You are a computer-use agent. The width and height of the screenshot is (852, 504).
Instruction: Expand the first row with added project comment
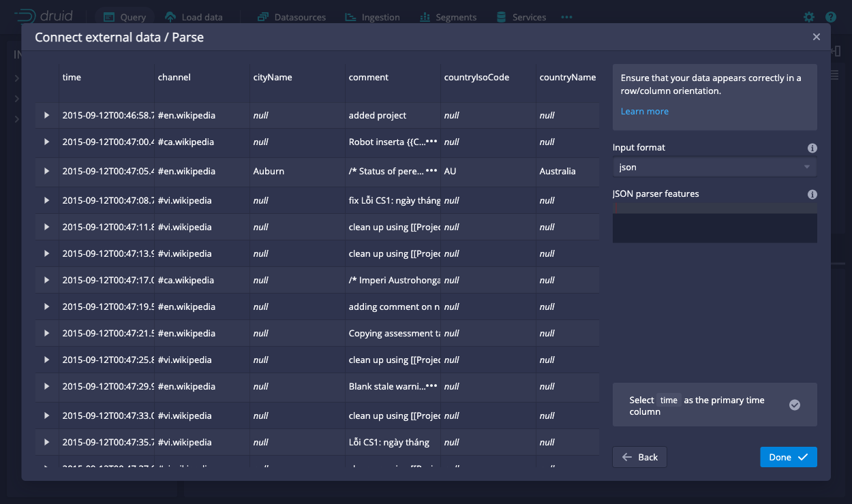point(47,115)
